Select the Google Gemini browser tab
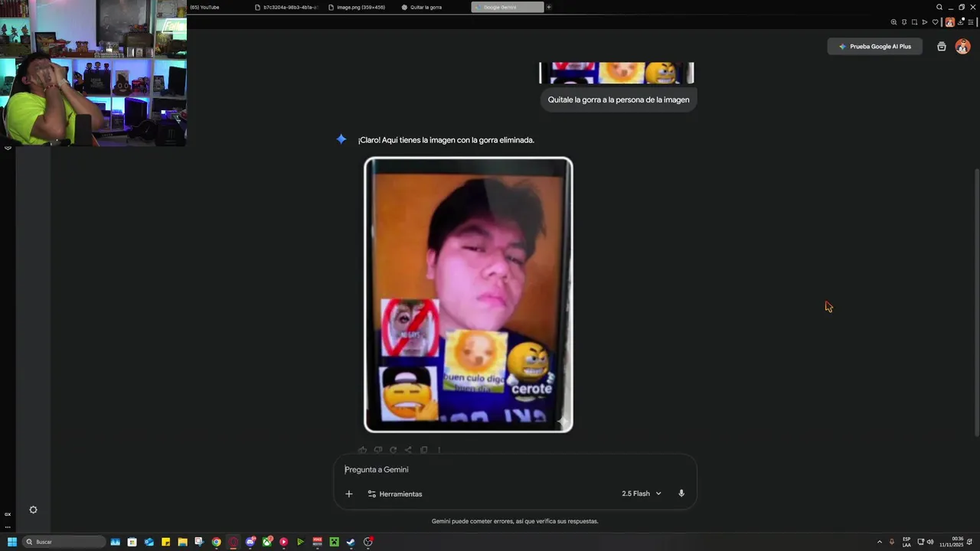The height and width of the screenshot is (551, 980). coord(507,7)
